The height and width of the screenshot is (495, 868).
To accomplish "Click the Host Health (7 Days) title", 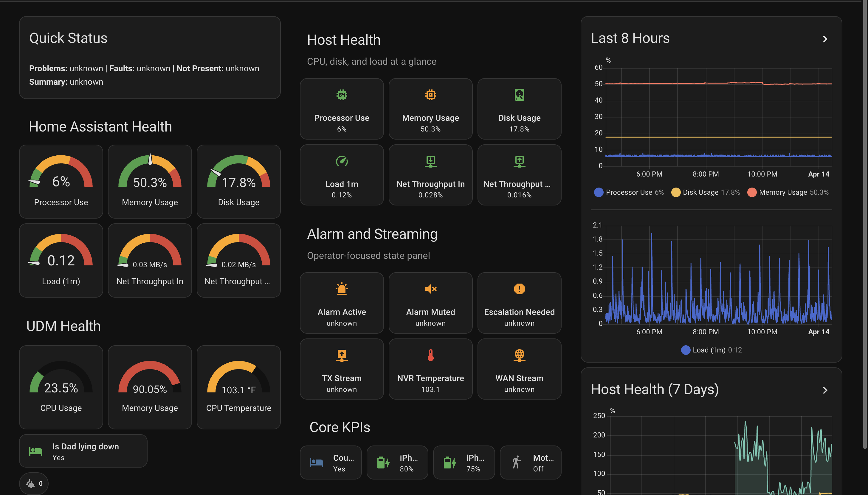I will pyautogui.click(x=655, y=390).
